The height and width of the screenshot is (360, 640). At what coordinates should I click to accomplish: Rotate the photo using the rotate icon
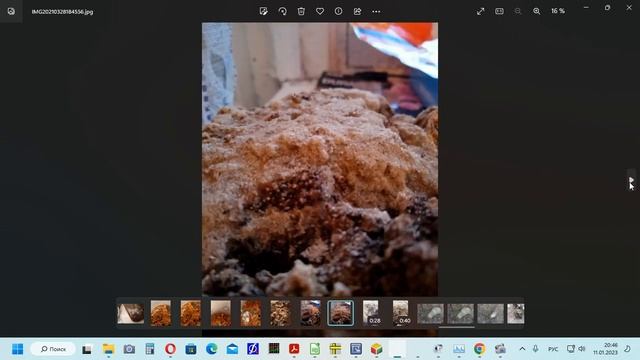tap(282, 11)
